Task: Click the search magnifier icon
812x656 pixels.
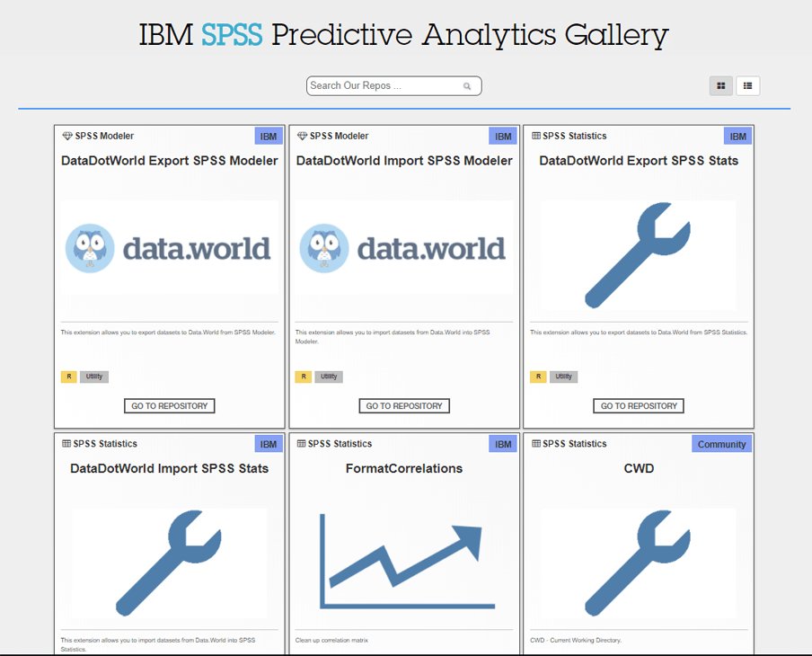Action: click(467, 86)
